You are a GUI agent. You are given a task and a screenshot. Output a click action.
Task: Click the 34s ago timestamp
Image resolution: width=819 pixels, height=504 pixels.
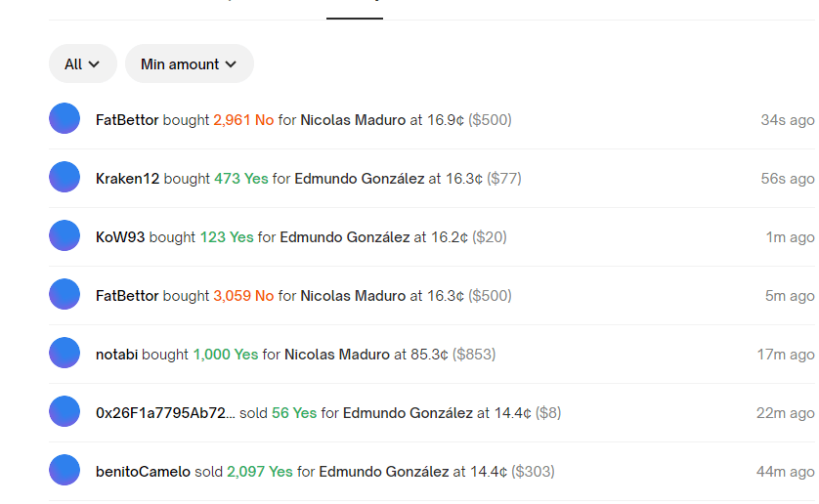pos(787,120)
